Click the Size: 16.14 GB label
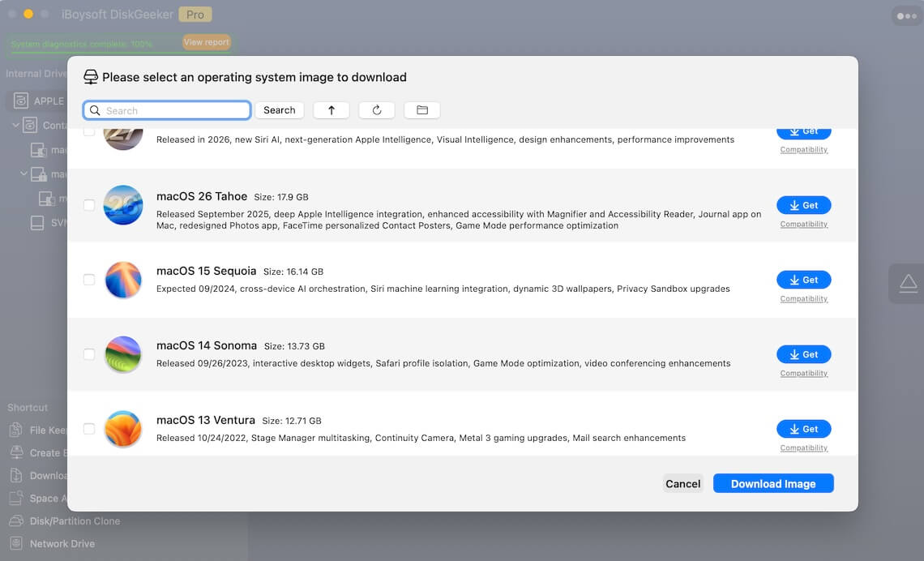 [293, 272]
